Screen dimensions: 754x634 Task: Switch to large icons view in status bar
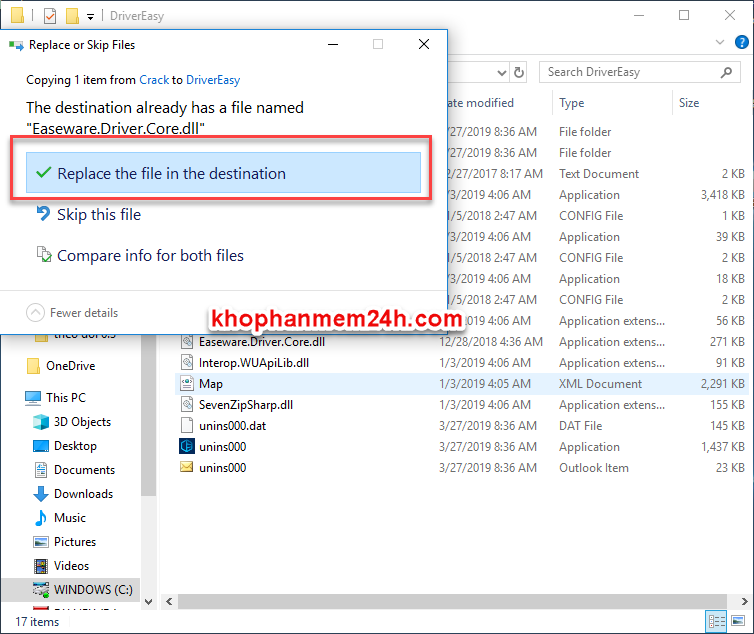(737, 622)
